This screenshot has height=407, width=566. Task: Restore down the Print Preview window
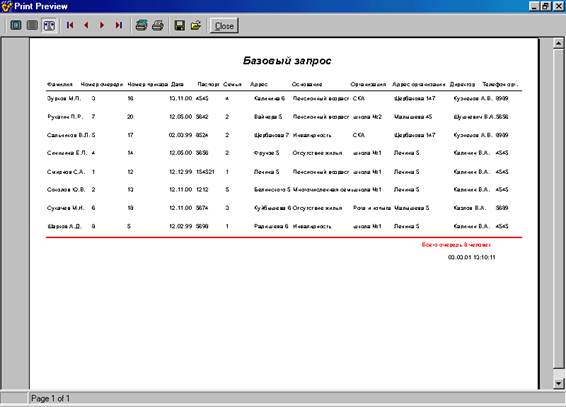[x=546, y=6]
